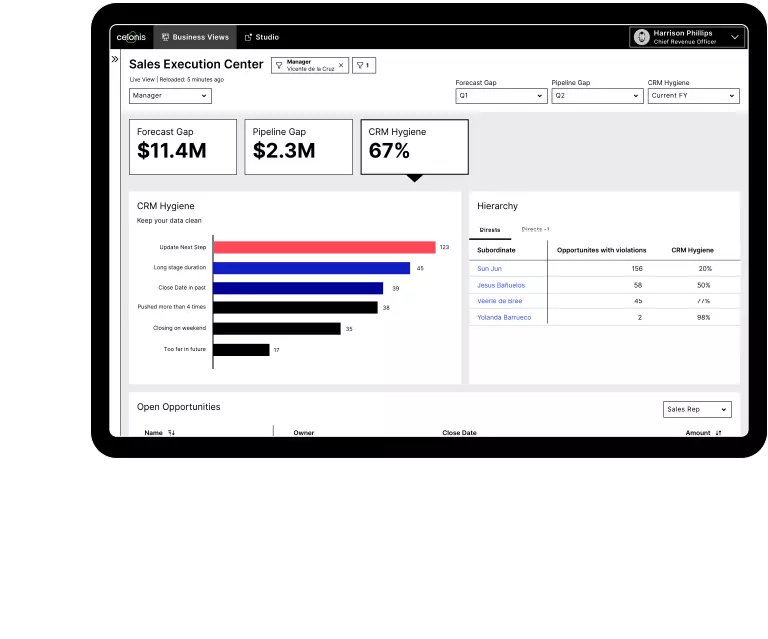This screenshot has width=768, height=639.
Task: Click the Close Date column header
Action: click(x=459, y=433)
